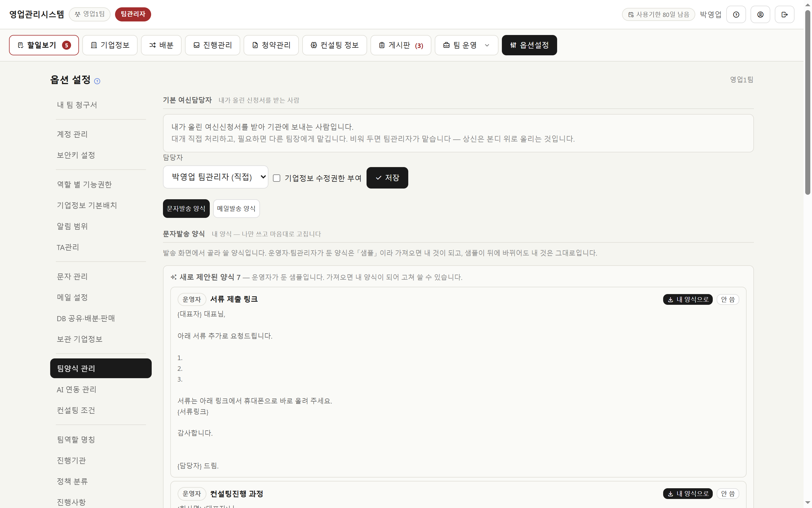Open 보안키 설정 in sidebar
The image size is (812, 508).
(x=101, y=155)
